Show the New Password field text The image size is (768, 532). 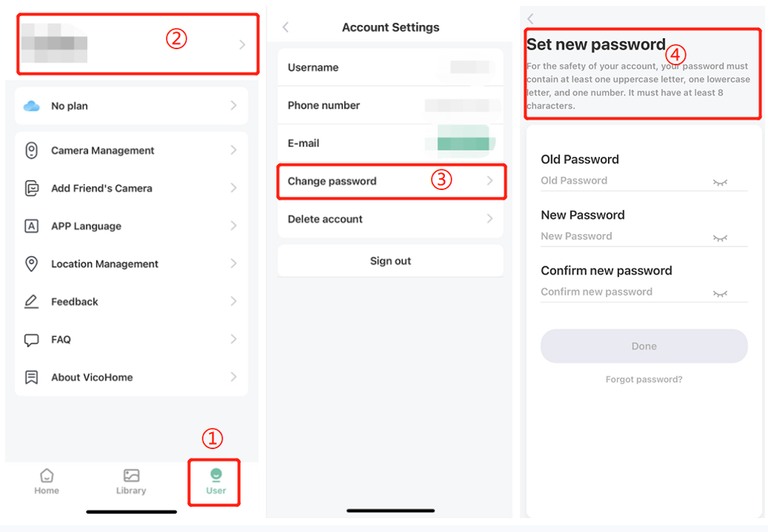[x=720, y=238]
